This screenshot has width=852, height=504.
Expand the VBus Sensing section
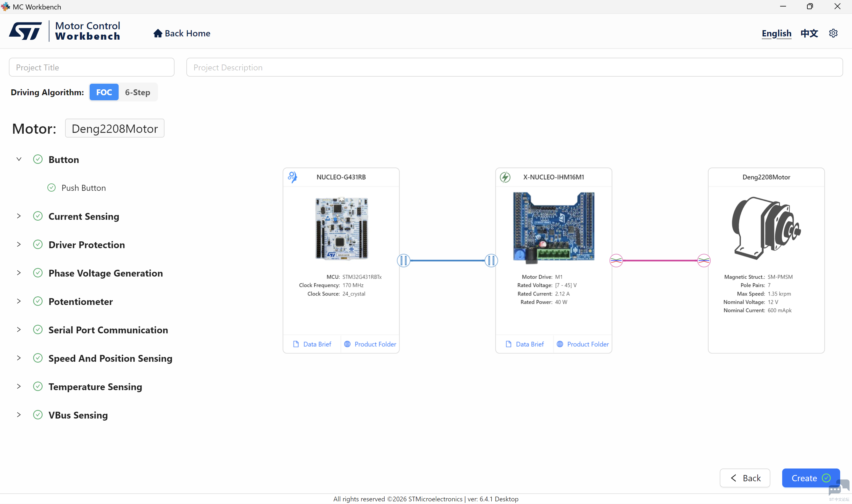click(x=19, y=415)
